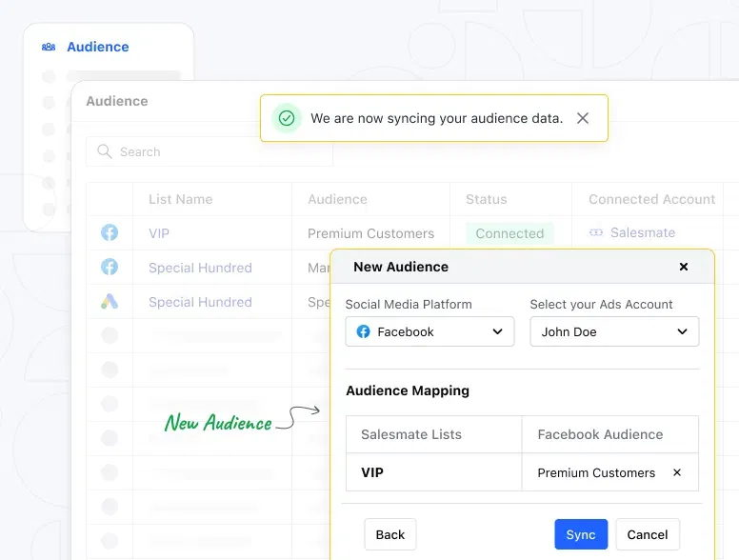Click the Audience page heading
Viewport: 739px width, 560px height.
tap(117, 101)
